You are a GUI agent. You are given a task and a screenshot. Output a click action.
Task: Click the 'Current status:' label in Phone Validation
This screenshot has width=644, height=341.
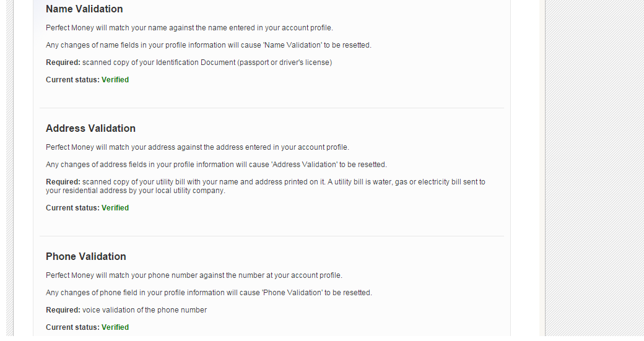[72, 327]
